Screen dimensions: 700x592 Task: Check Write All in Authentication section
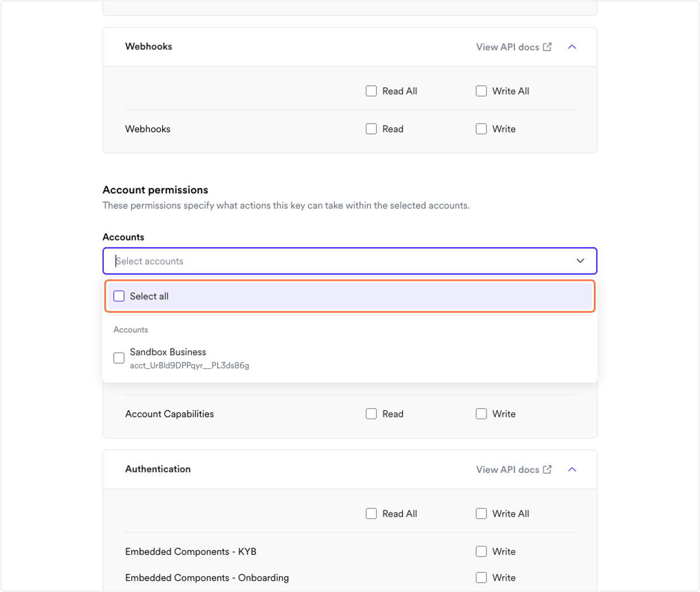click(481, 514)
